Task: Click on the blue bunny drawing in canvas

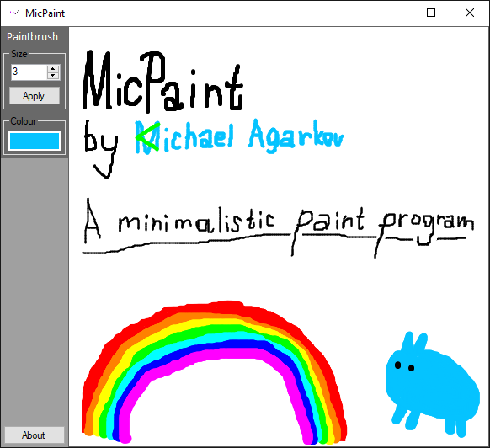Action: click(433, 385)
